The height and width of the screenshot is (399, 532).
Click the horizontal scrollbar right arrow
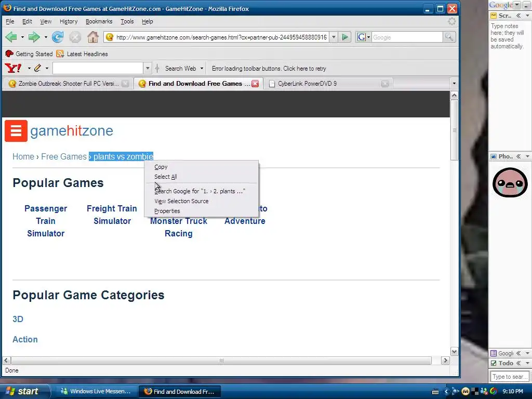tap(445, 361)
